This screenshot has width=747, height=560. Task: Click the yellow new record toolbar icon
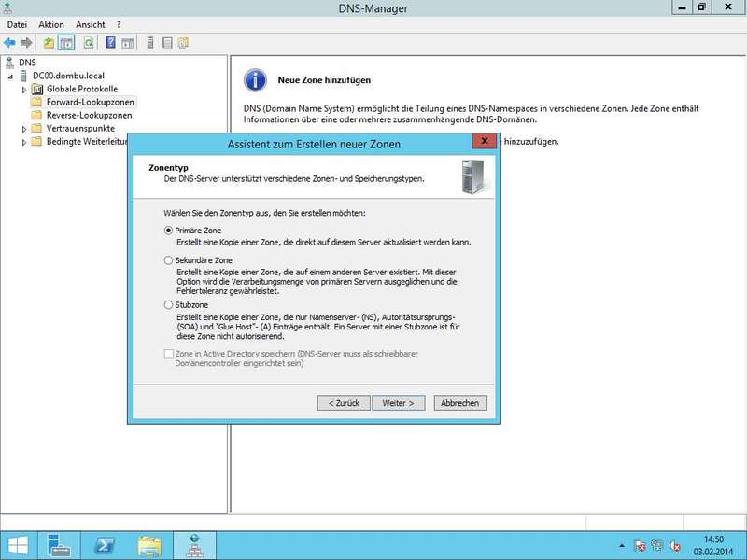pos(183,43)
